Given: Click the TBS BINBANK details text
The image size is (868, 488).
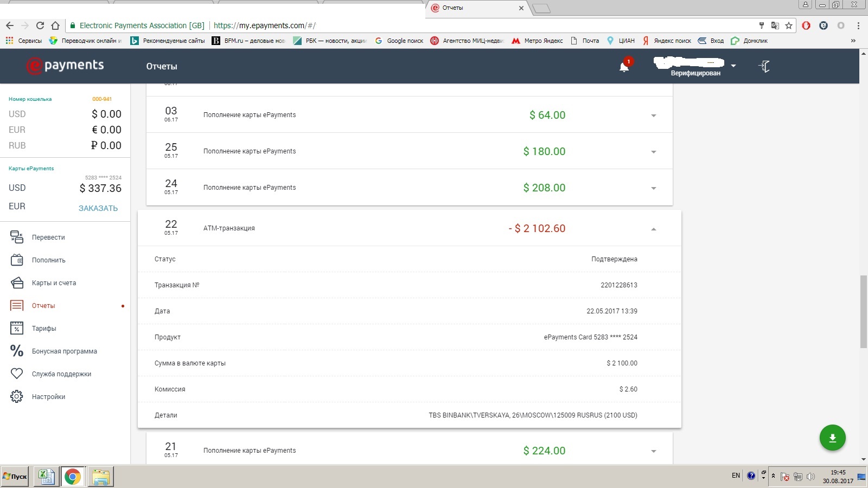Looking at the screenshot, I should (x=533, y=415).
